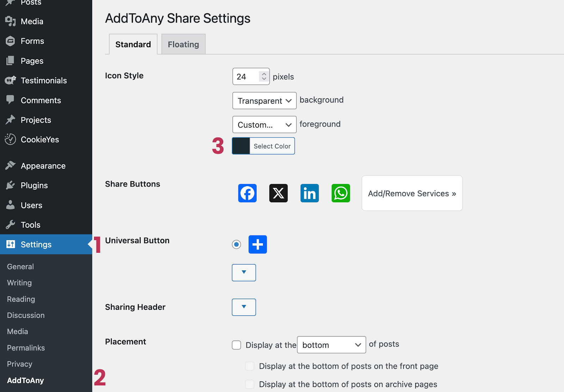
Task: Click the WhatsApp share button icon
Action: pyautogui.click(x=341, y=193)
